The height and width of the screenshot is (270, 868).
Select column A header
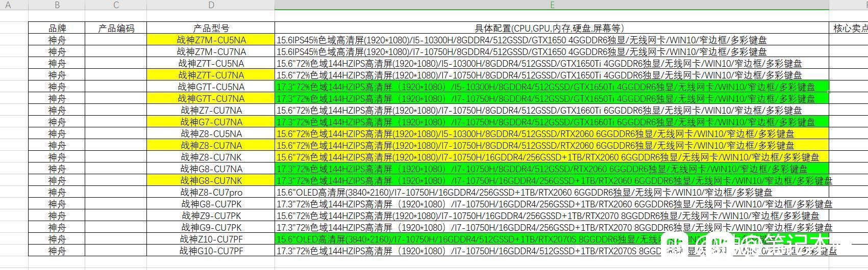pos(9,5)
